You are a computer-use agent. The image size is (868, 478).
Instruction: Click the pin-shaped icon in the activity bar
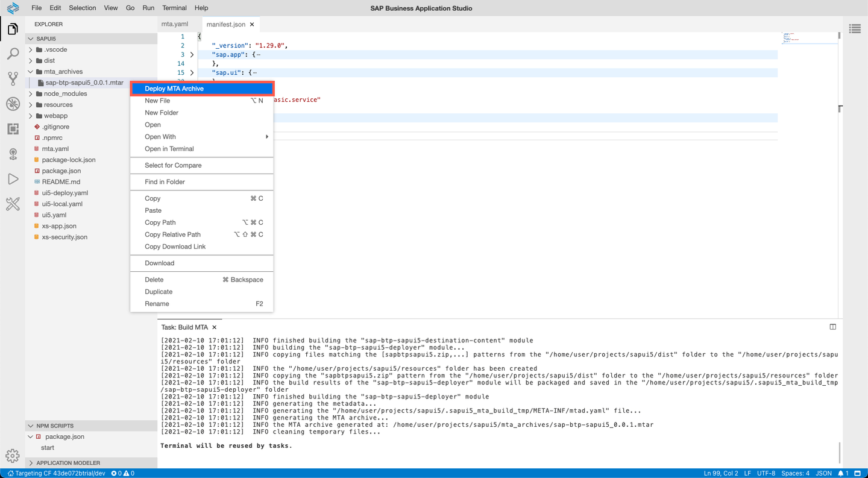13,154
